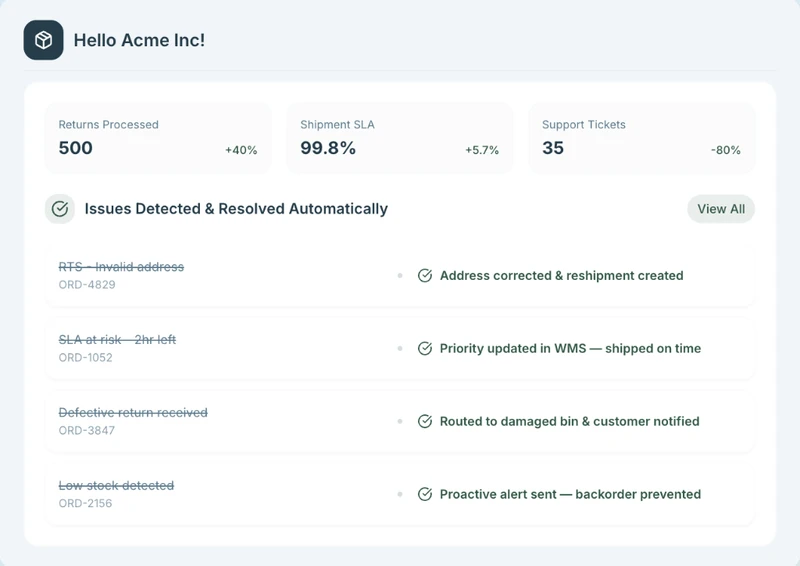
Task: Click the check icon beside Issues Detected heading
Action: point(60,209)
